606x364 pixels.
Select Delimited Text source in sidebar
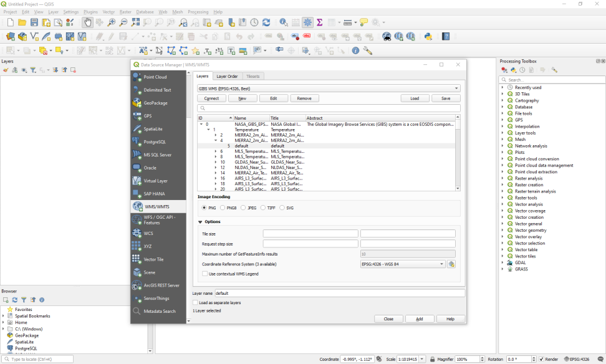158,90
